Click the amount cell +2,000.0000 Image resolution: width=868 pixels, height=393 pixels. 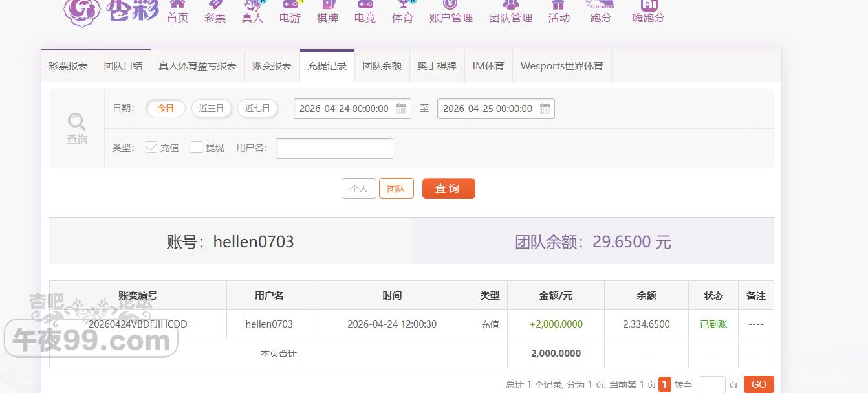coord(556,324)
